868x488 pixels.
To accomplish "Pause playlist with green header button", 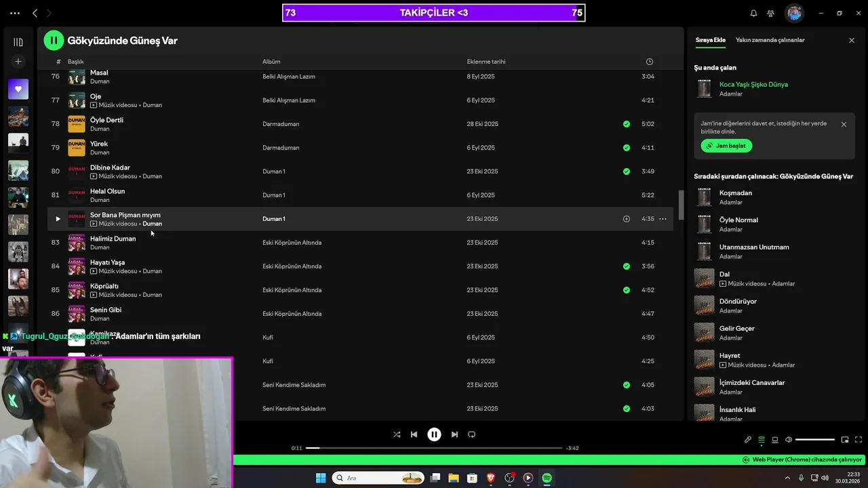I will coord(54,41).
